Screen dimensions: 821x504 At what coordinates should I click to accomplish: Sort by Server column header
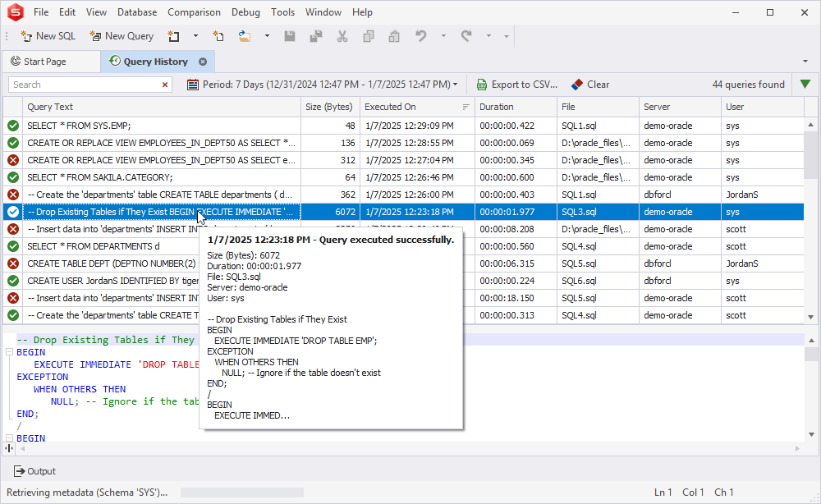point(680,107)
